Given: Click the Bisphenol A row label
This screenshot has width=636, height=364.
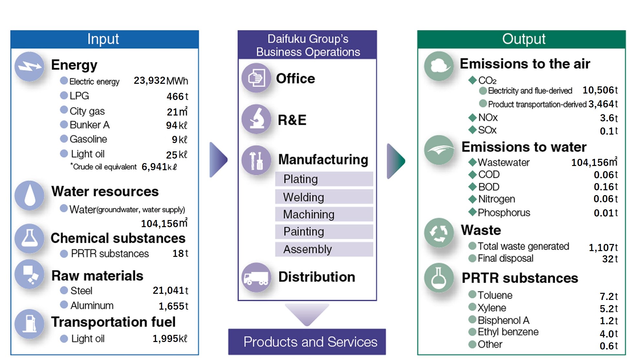Looking at the screenshot, I should tap(503, 320).
